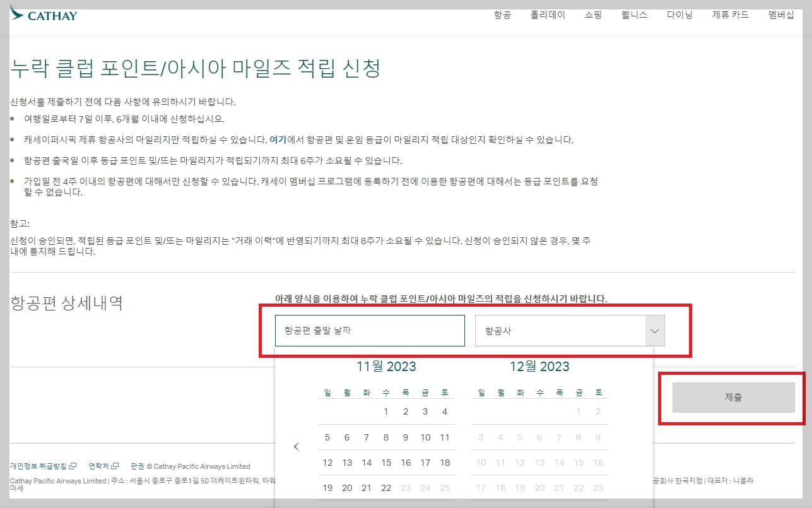Click the Cathay logo

click(x=44, y=14)
